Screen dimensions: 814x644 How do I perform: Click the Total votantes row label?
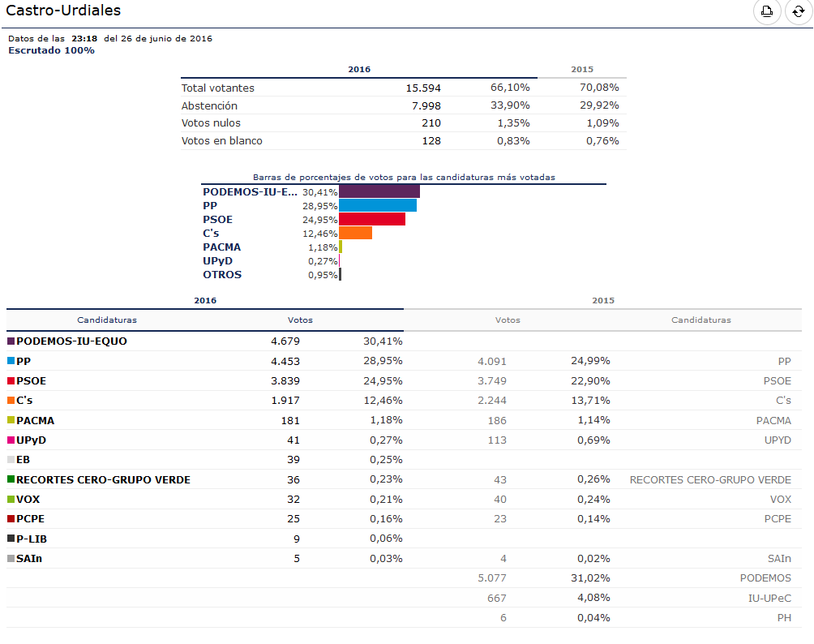click(x=218, y=88)
